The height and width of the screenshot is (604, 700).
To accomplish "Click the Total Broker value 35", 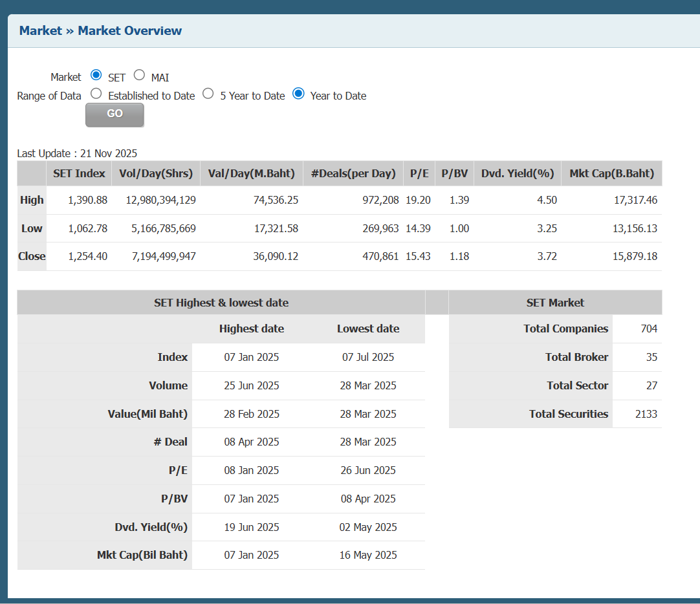I will [651, 358].
